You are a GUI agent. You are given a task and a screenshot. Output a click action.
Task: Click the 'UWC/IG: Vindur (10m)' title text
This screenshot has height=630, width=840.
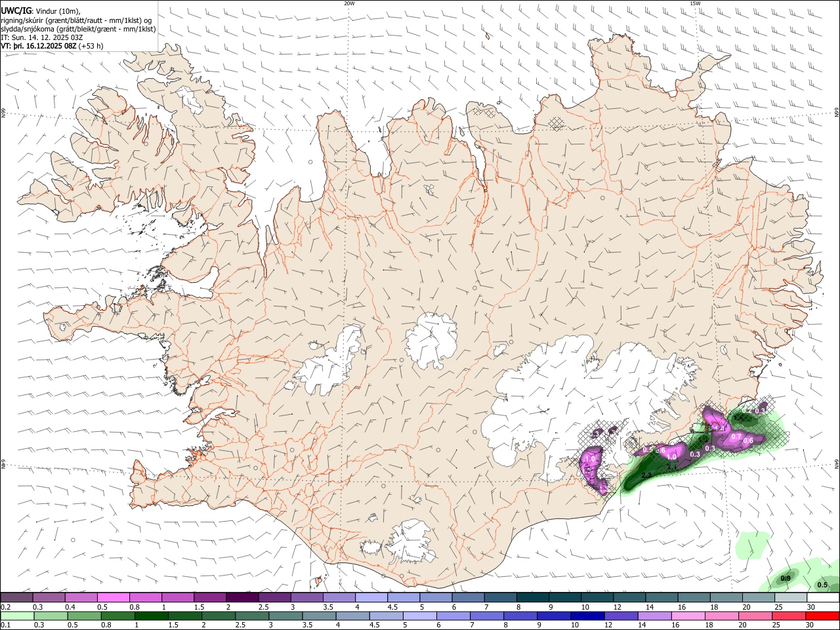coord(41,11)
